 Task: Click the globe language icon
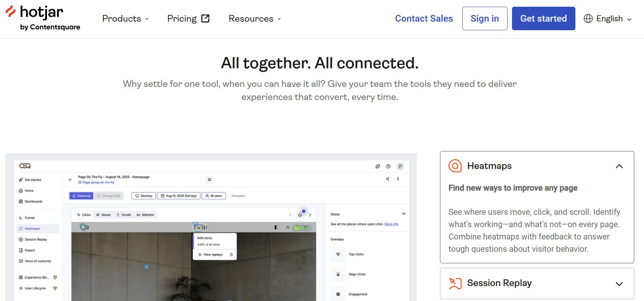click(x=588, y=19)
